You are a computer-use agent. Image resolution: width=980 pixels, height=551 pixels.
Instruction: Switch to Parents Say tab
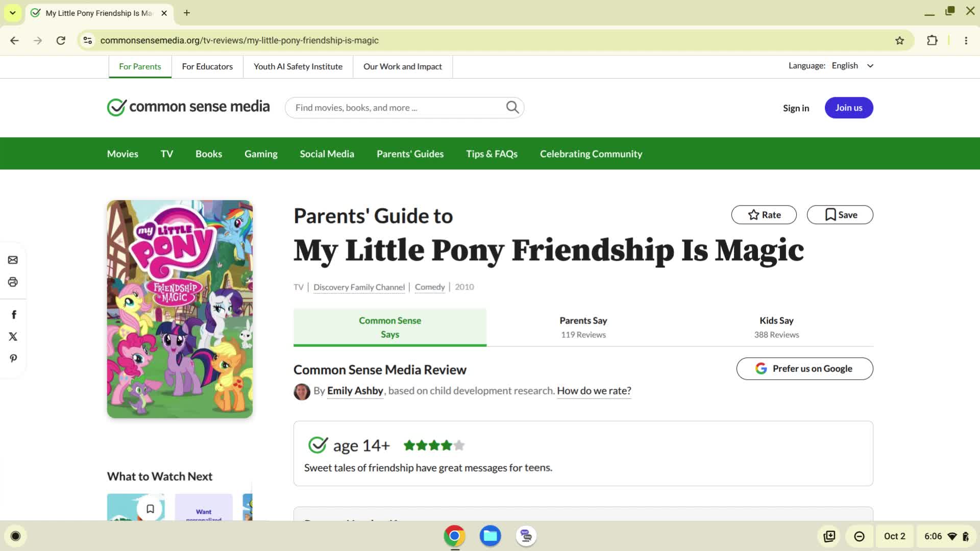[583, 327]
